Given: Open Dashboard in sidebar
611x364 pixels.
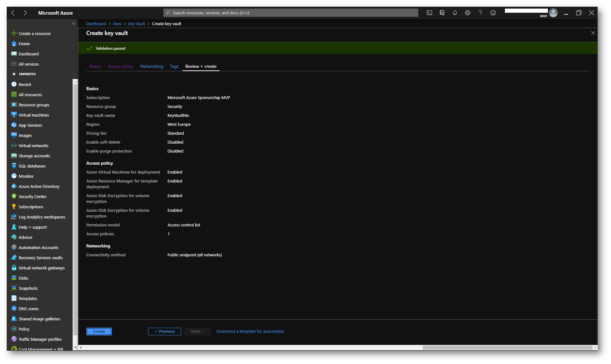Looking at the screenshot, I should pos(28,54).
